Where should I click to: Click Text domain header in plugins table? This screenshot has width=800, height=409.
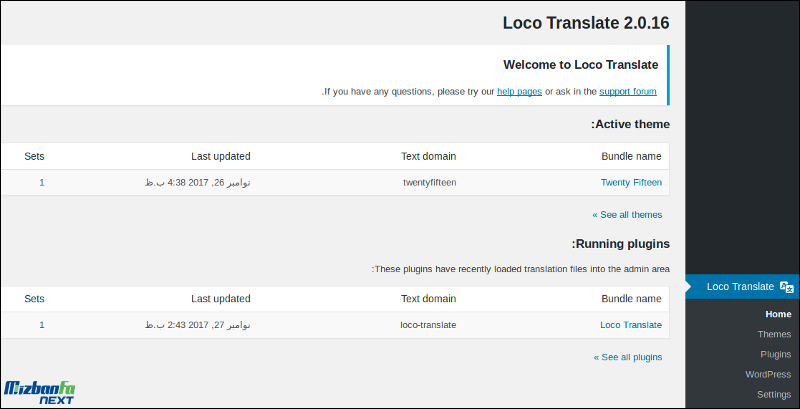tap(429, 299)
